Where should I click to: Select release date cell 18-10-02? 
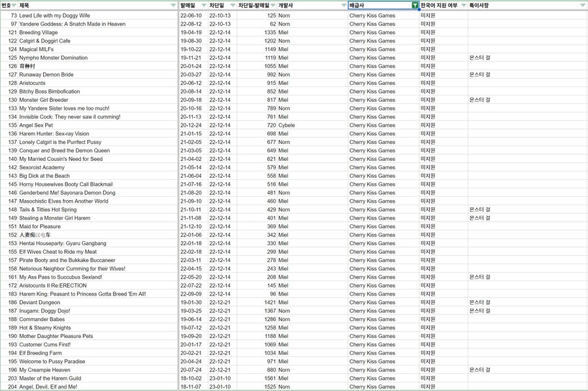pos(191,378)
